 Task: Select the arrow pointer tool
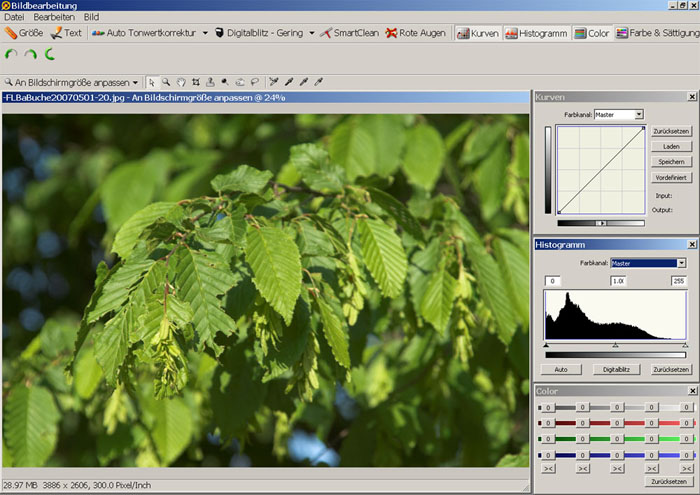click(152, 82)
